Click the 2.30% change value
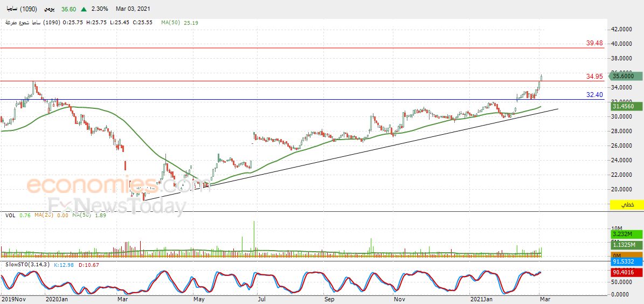 [x=100, y=9]
